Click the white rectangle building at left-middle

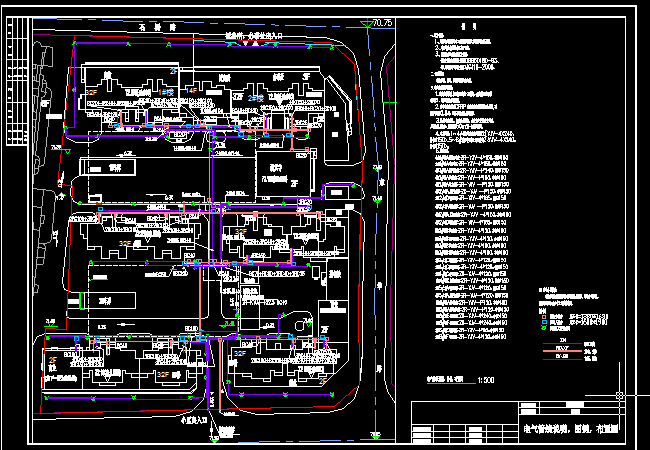(x=109, y=170)
